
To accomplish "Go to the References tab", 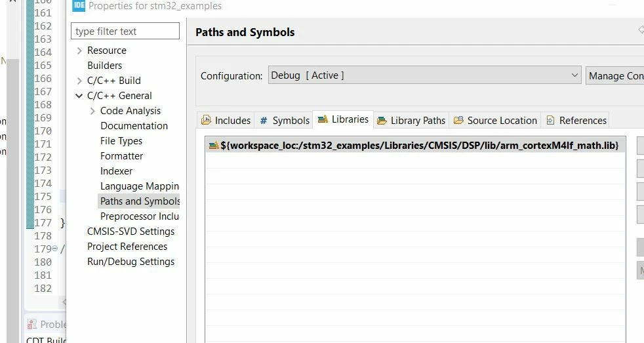I will [575, 121].
